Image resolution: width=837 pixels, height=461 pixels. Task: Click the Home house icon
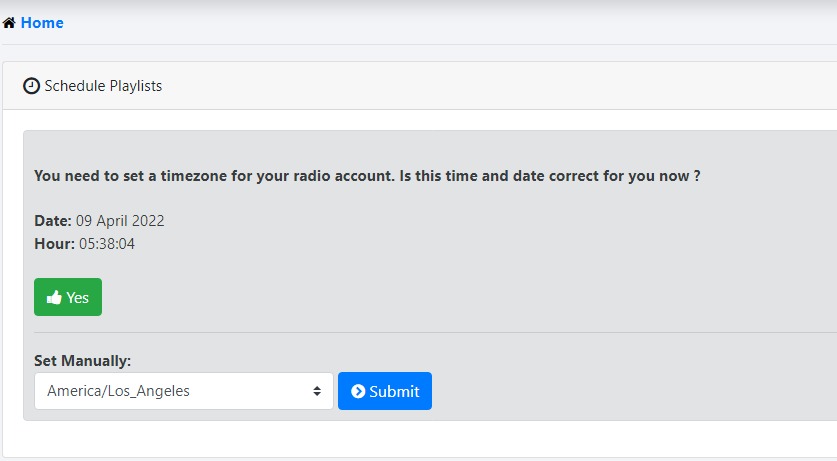click(9, 23)
